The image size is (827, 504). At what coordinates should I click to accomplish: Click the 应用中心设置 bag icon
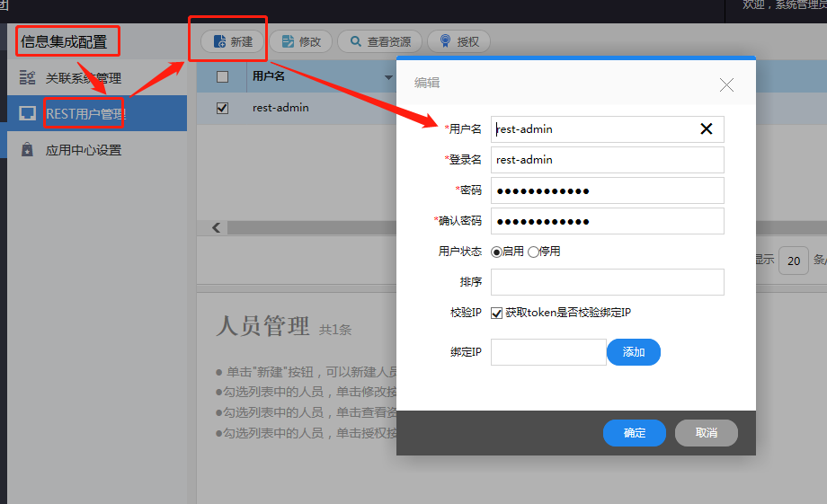click(27, 150)
